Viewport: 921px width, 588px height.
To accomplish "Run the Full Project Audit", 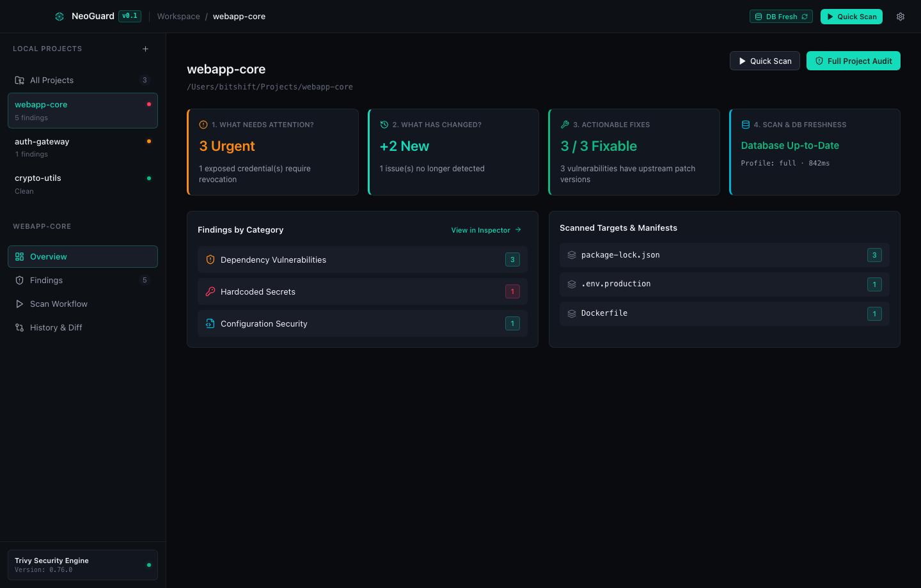I will pos(853,61).
